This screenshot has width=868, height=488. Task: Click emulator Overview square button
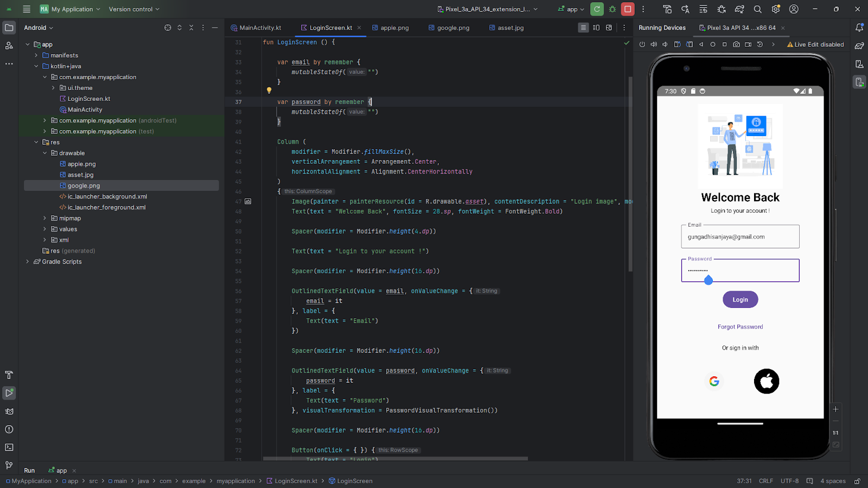(x=725, y=44)
